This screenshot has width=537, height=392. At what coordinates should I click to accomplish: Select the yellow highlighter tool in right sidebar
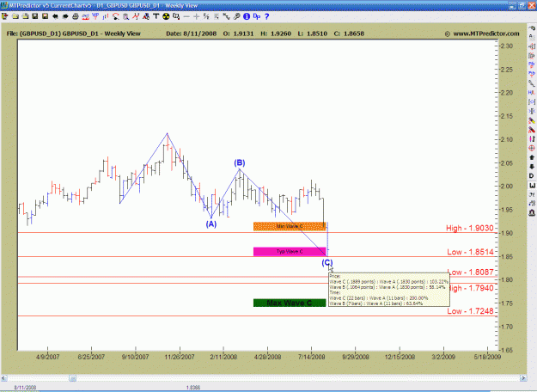532,120
